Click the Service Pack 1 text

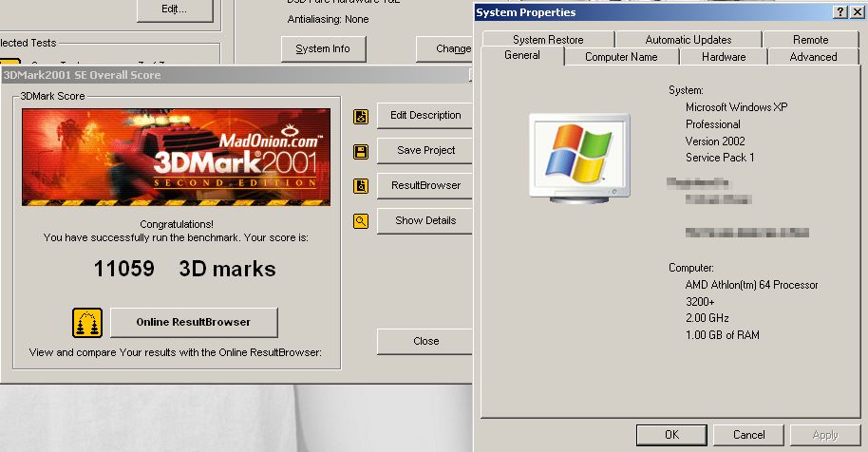point(720,158)
